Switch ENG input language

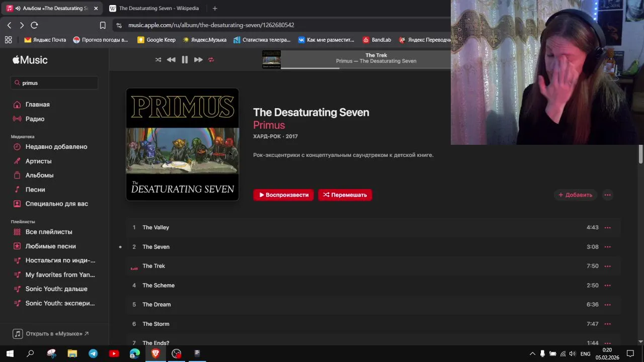[x=585, y=354]
